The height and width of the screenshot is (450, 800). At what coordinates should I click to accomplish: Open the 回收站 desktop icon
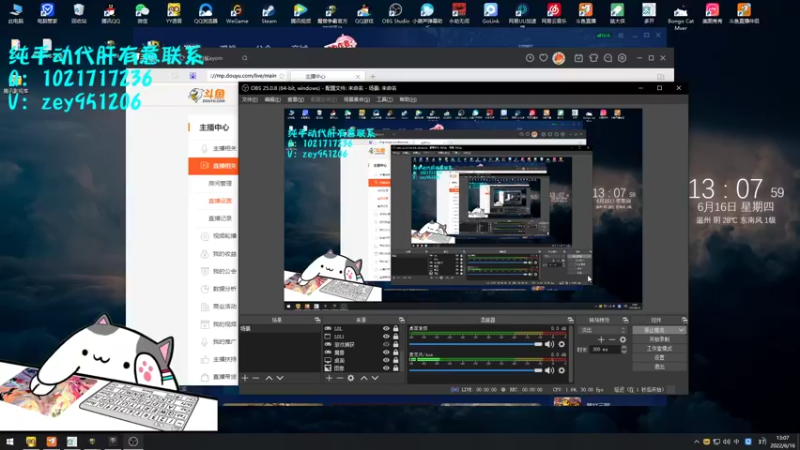coord(79,13)
